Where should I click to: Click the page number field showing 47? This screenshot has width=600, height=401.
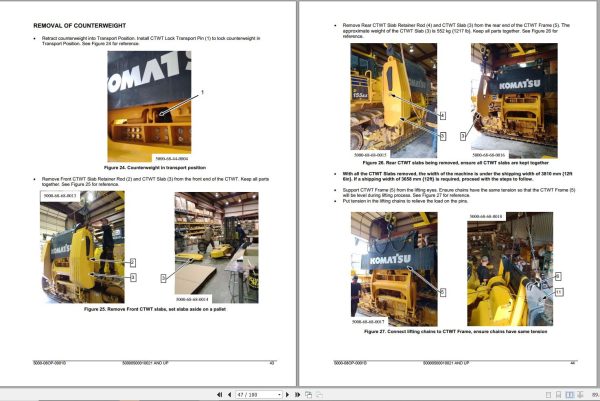(x=256, y=394)
